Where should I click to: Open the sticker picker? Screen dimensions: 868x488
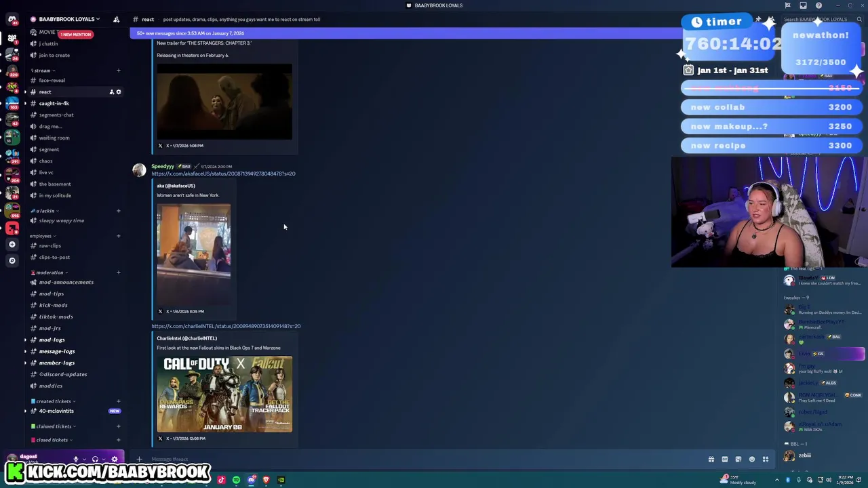pyautogui.click(x=738, y=460)
